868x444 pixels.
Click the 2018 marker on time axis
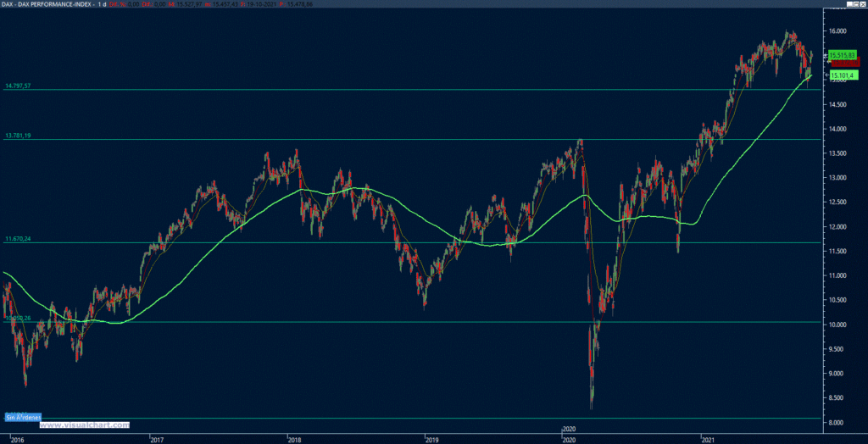pos(295,440)
